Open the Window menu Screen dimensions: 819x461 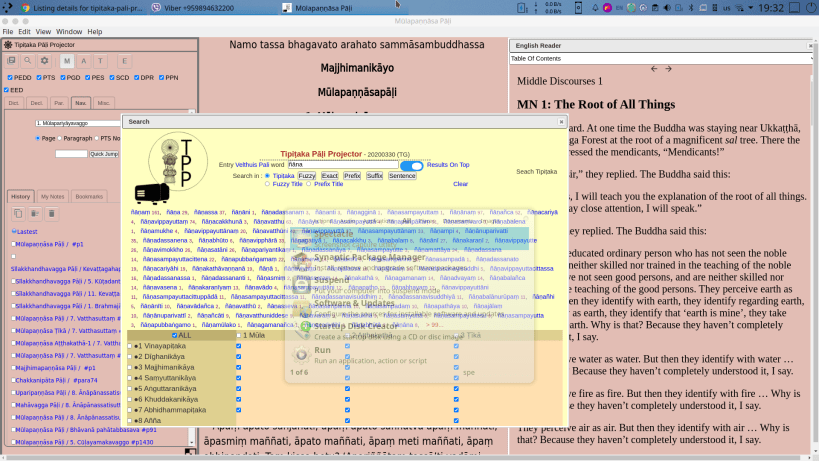pos(69,32)
